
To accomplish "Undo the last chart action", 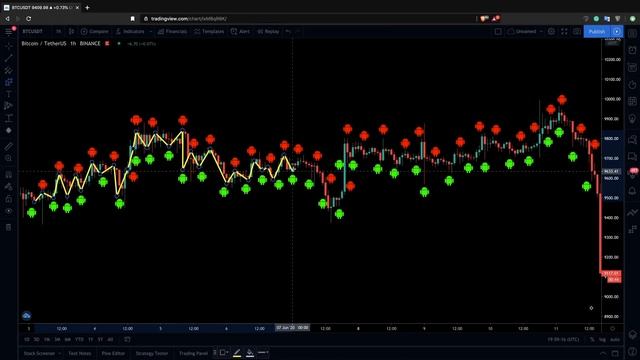I will point(288,31).
